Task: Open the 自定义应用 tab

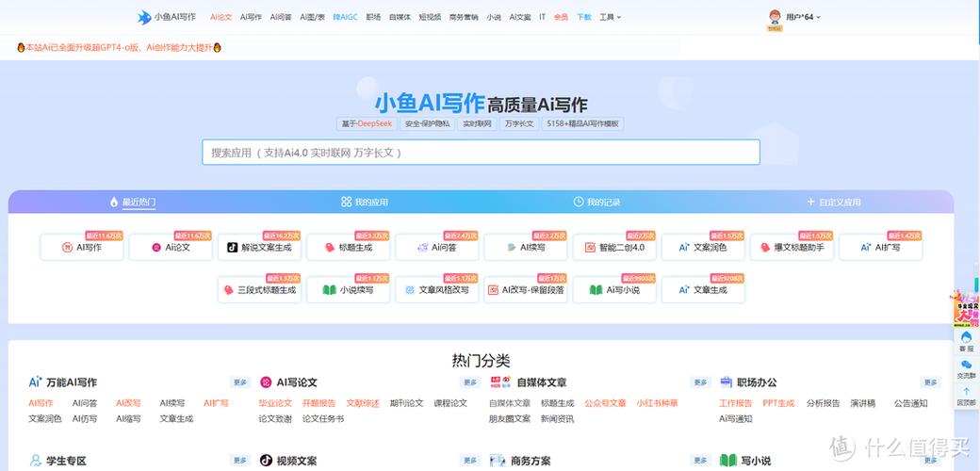Action: [x=834, y=202]
